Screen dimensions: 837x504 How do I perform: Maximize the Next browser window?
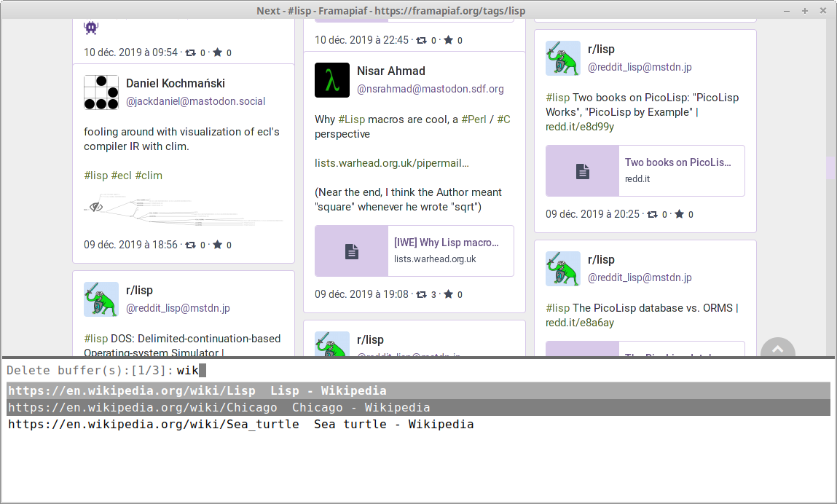click(x=805, y=11)
